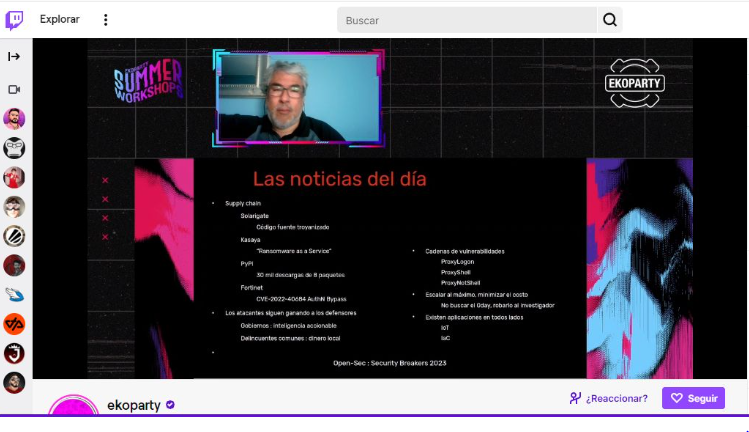749x432 pixels.
Task: Click the EKOPARTY logo in the stream
Action: coord(635,83)
